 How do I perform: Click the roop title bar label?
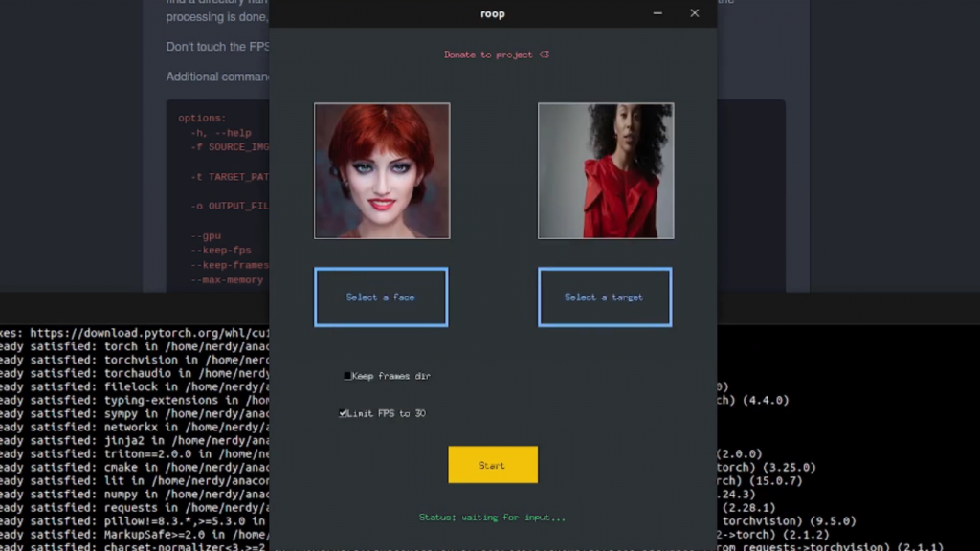tap(492, 13)
